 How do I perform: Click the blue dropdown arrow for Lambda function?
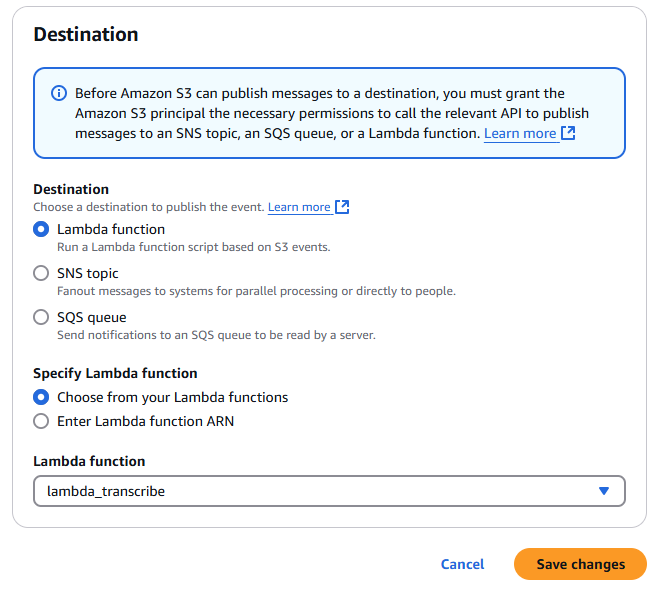pos(603,491)
